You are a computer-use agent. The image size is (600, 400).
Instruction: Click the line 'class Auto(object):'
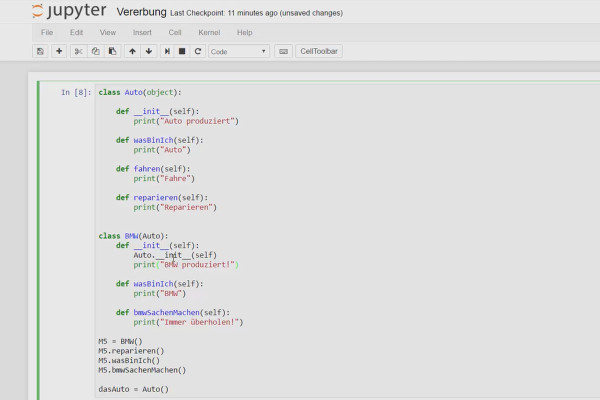(x=140, y=92)
